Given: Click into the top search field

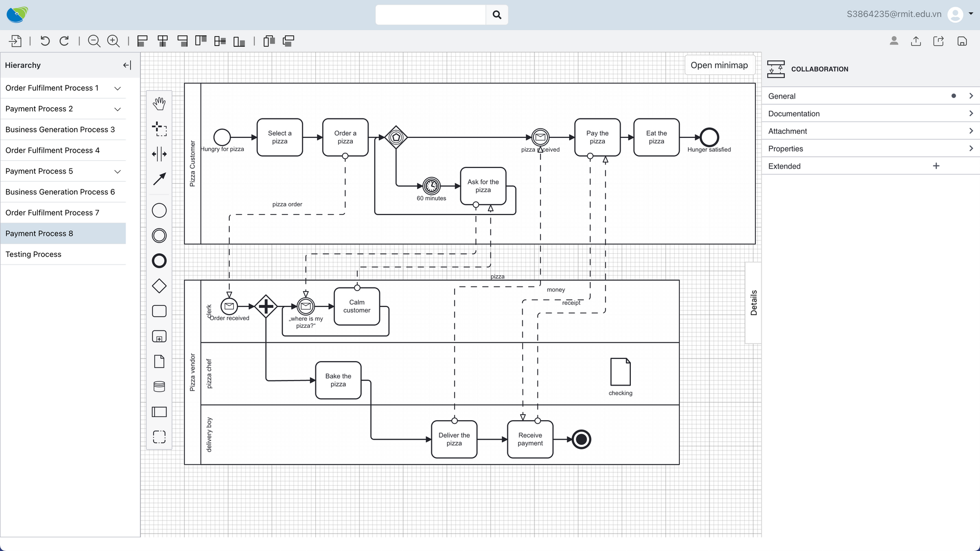Looking at the screenshot, I should [x=430, y=15].
